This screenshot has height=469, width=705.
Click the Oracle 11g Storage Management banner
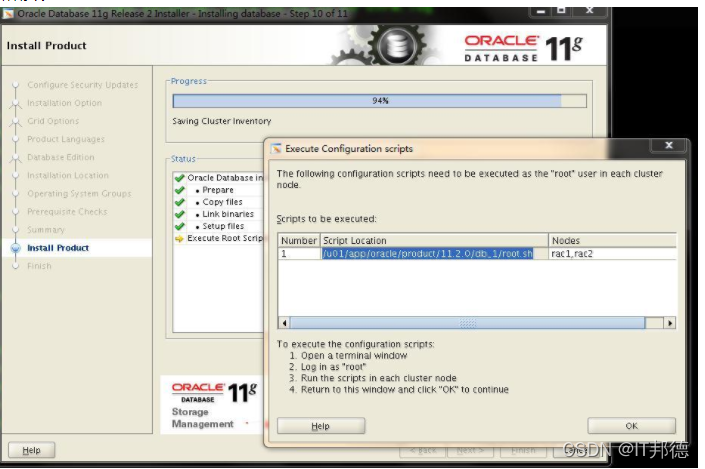click(212, 405)
